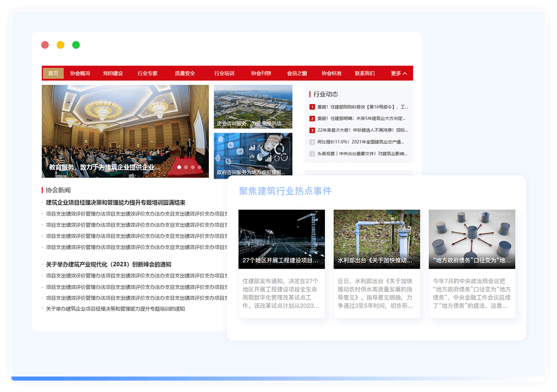Select the second carousel pagination dot

tap(186, 167)
